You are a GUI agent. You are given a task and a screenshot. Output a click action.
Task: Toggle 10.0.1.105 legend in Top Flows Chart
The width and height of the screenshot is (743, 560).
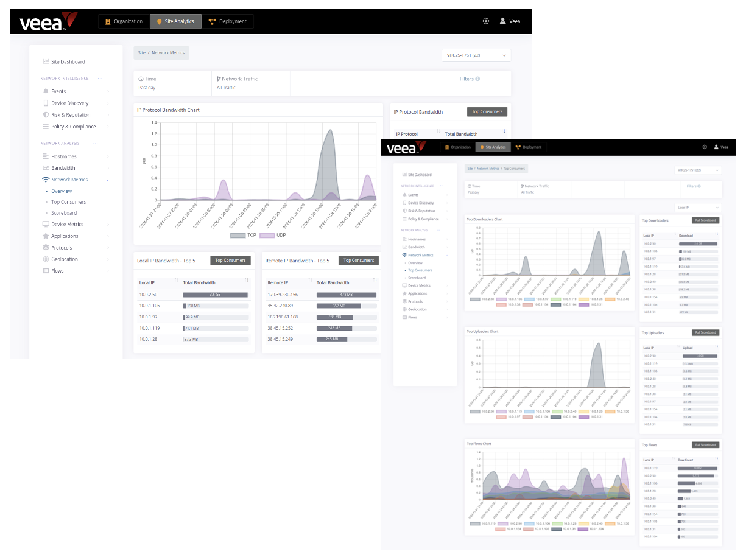pos(535,528)
